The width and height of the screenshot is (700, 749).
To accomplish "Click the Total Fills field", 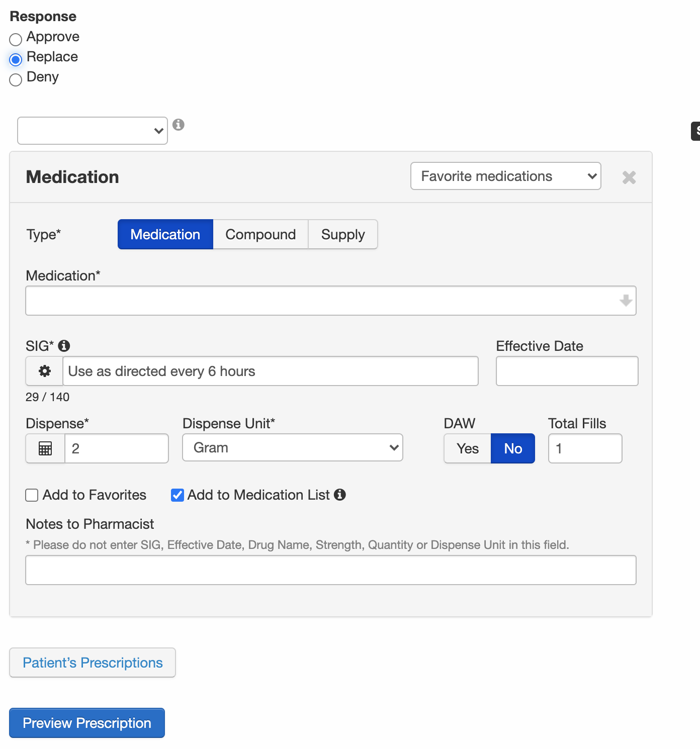I will pos(585,448).
